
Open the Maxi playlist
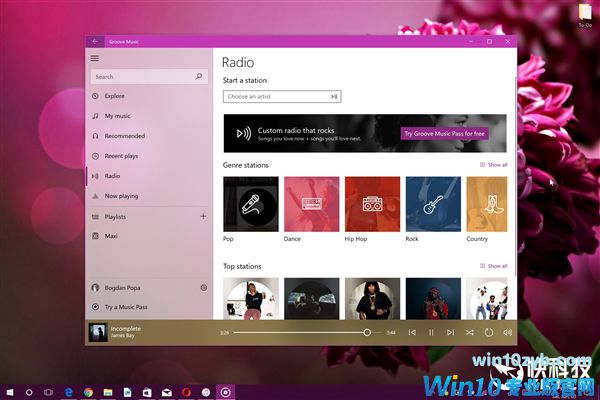tap(149, 236)
